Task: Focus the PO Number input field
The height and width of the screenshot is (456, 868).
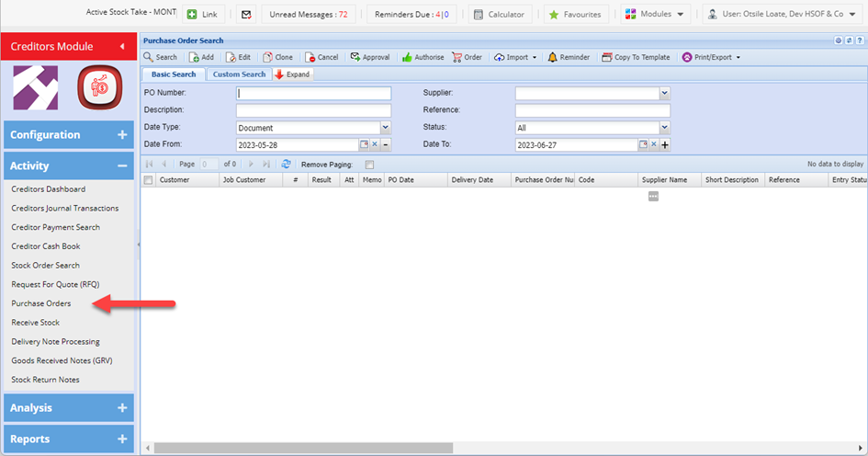Action: click(314, 93)
